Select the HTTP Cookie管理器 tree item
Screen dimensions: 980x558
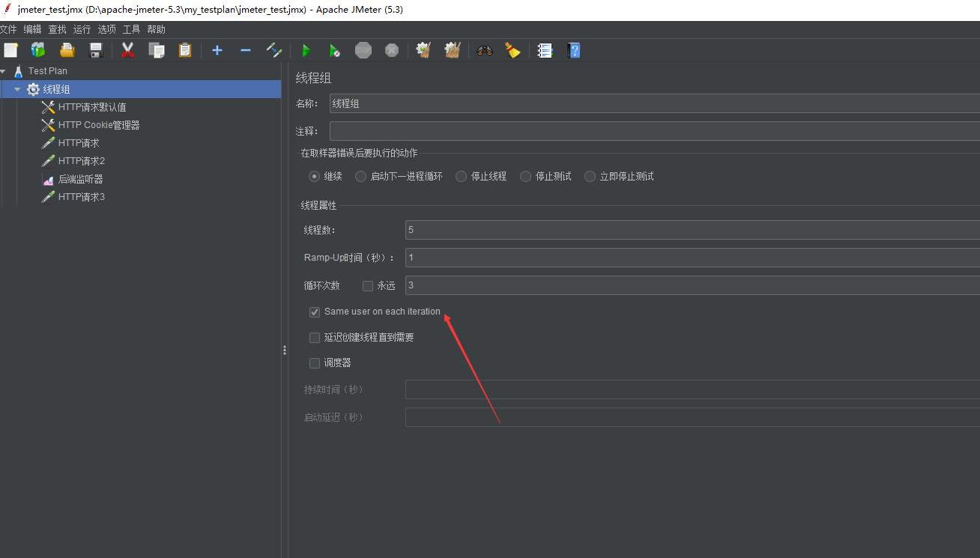(x=98, y=124)
